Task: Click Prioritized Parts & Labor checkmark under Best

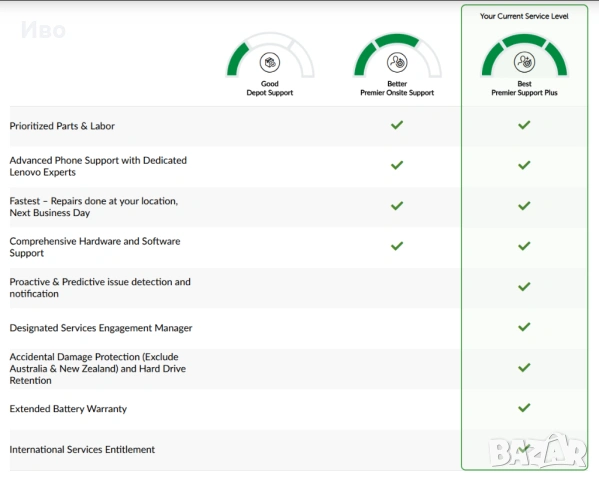Action: pos(524,125)
